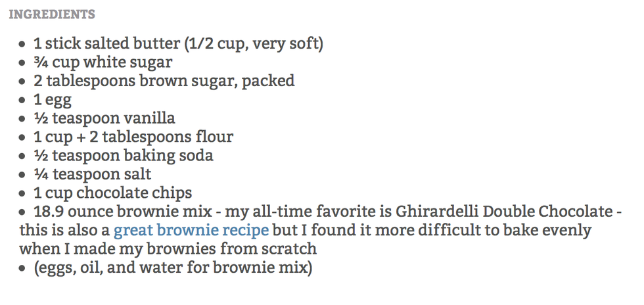Select the ½ teaspoon vanilla line
This screenshot has height=305, width=644.
pos(104,119)
